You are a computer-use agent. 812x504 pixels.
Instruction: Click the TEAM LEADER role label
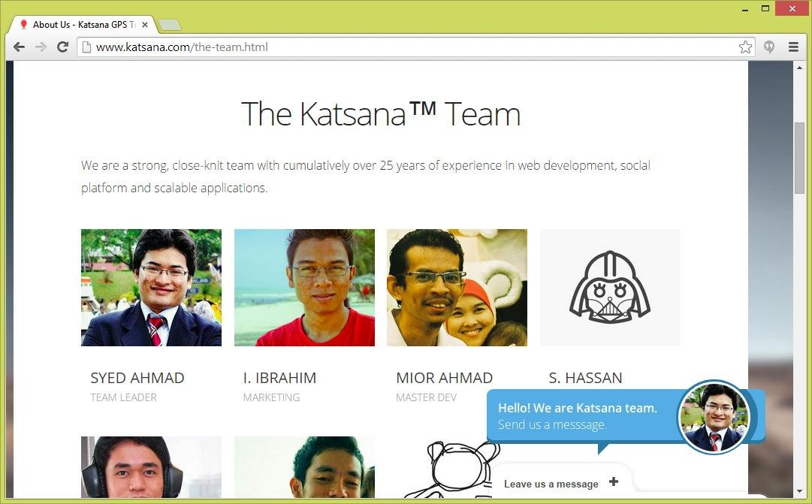(123, 397)
